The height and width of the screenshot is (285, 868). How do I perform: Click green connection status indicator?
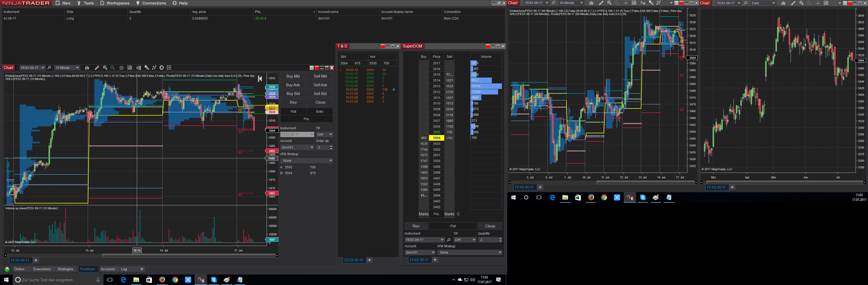(x=7, y=269)
